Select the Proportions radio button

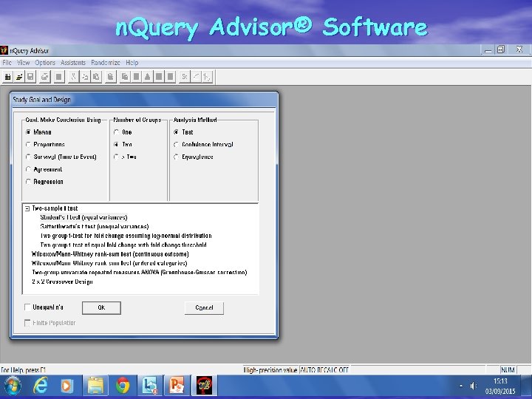[x=29, y=145]
